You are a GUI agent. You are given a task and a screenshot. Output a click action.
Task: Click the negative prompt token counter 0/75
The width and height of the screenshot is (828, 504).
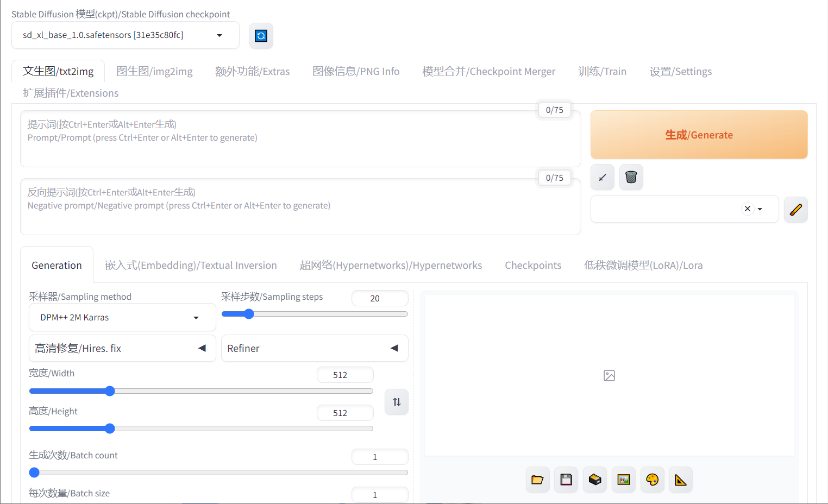tap(554, 178)
